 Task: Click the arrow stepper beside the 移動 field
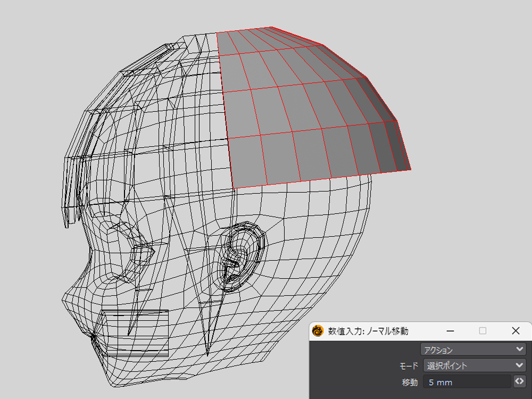click(519, 381)
